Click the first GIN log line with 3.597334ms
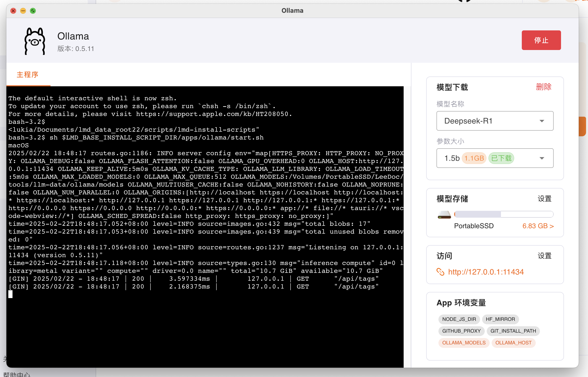This screenshot has width=588, height=377. pos(194,279)
